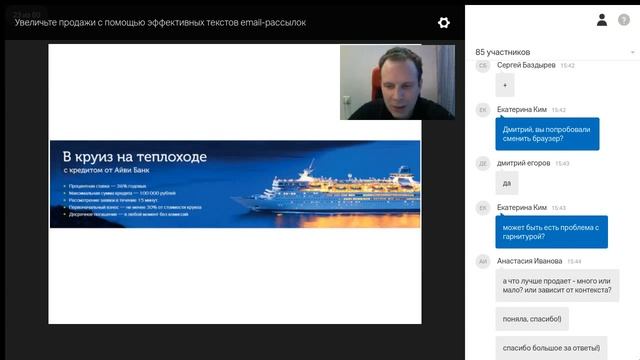Click the name дмитрий егоров

524,163
